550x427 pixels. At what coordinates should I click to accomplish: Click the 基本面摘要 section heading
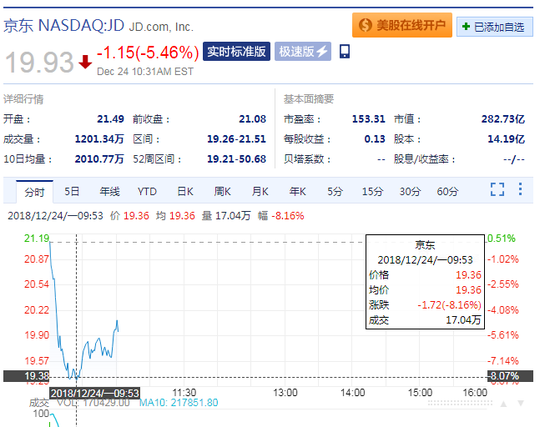coord(309,99)
